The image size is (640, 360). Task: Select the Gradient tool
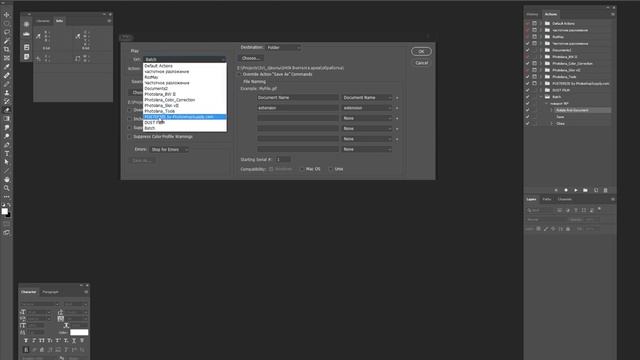[x=7, y=119]
